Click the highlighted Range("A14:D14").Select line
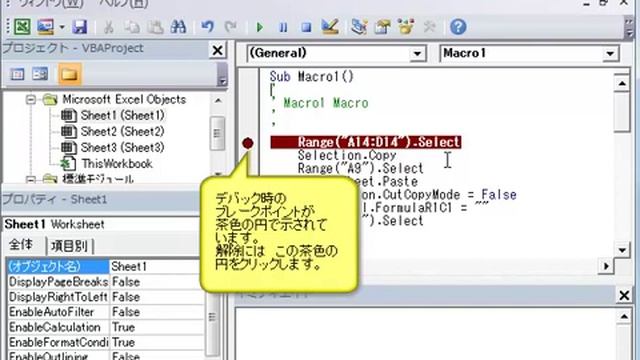Image resolution: width=640 pixels, height=360 pixels. pos(366,142)
